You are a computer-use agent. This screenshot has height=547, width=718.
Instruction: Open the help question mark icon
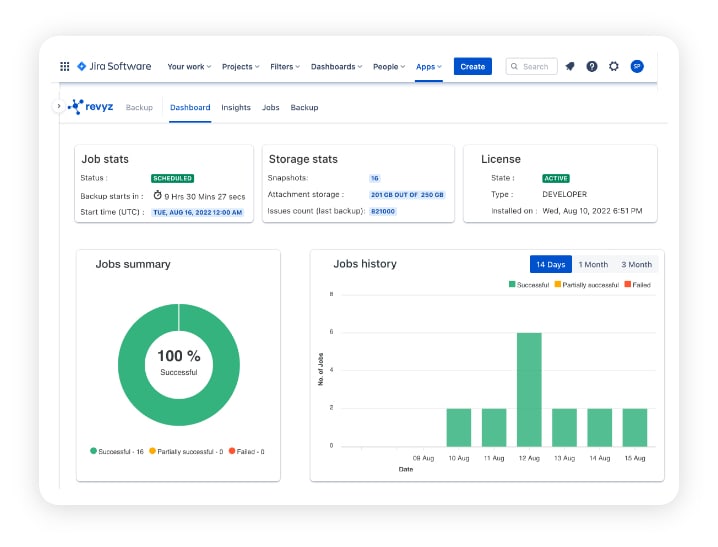click(x=592, y=67)
